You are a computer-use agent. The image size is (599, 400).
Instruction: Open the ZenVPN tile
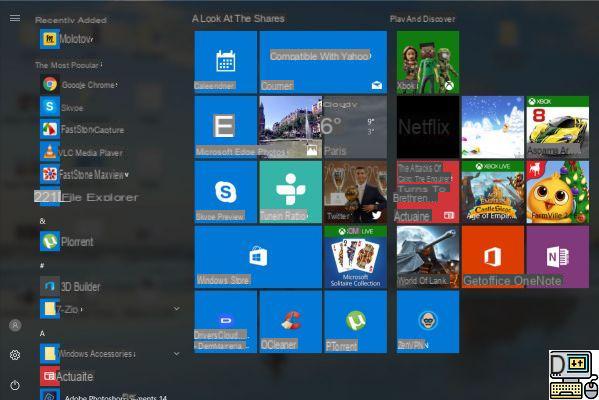428,322
